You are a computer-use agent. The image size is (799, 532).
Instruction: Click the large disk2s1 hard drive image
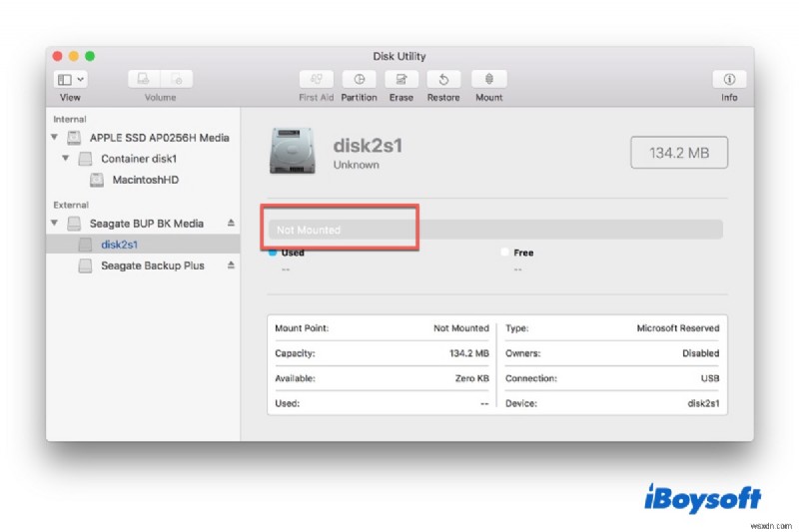click(x=292, y=151)
